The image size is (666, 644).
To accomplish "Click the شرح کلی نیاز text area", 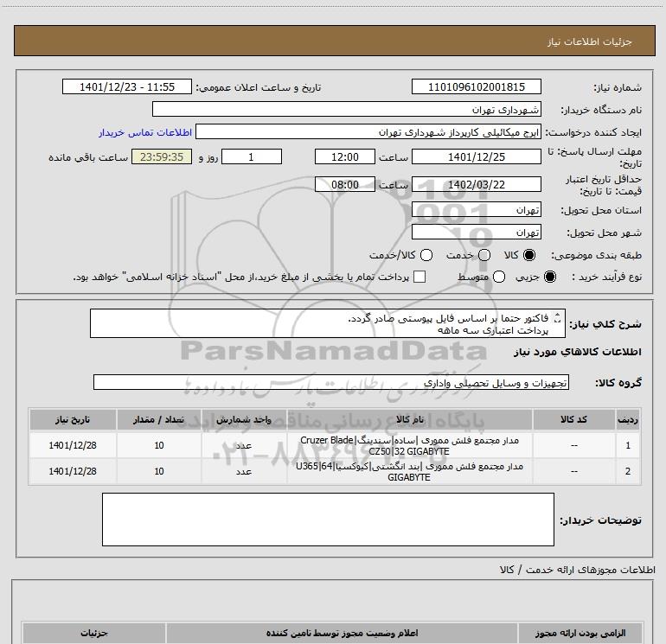I will (328, 324).
